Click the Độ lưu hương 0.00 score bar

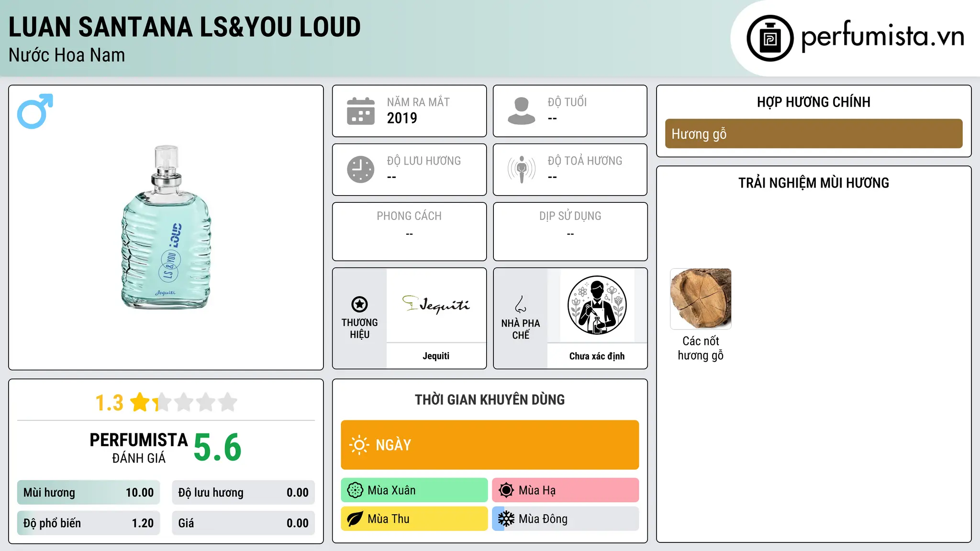point(243,493)
